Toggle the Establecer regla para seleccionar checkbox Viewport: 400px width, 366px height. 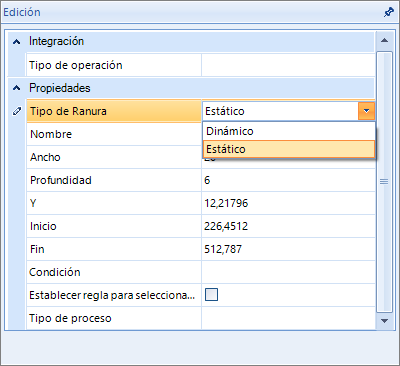point(211,295)
